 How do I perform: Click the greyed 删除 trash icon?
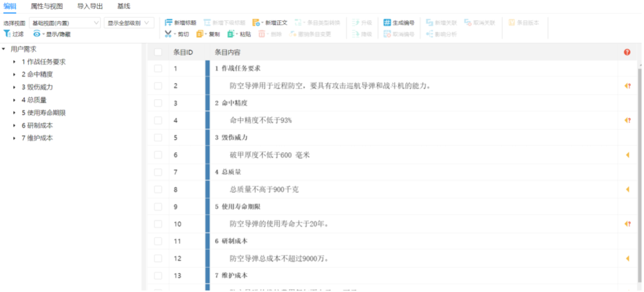pyautogui.click(x=262, y=34)
